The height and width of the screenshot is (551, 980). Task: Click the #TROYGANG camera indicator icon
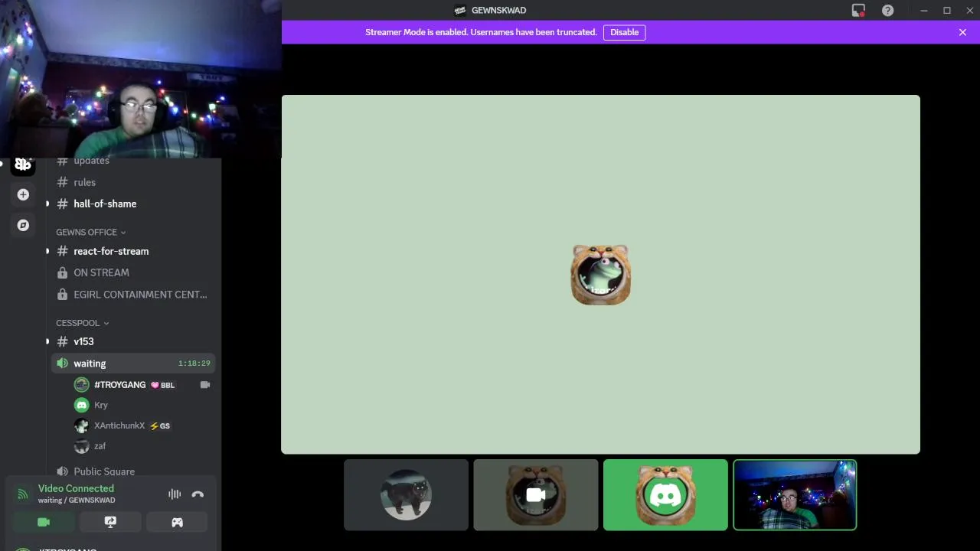click(204, 384)
